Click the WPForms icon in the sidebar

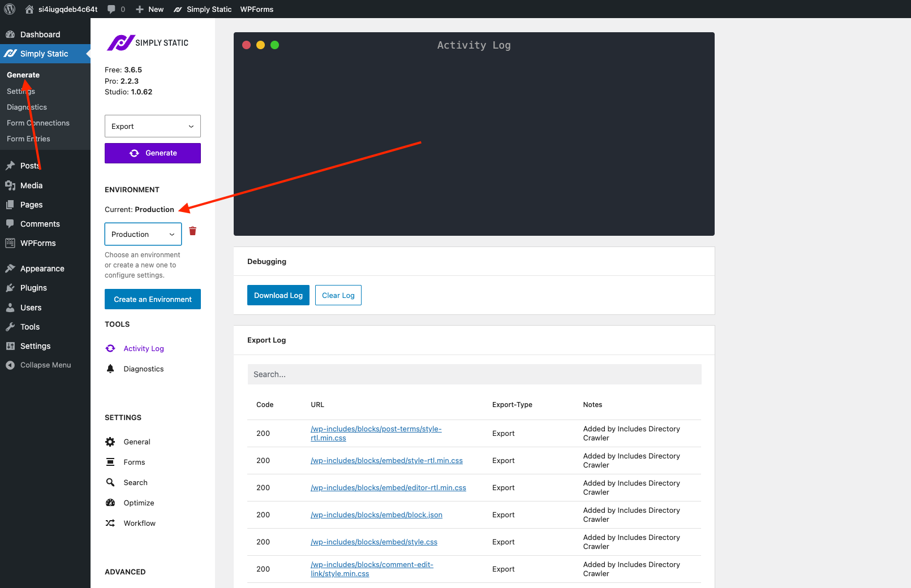tap(10, 243)
